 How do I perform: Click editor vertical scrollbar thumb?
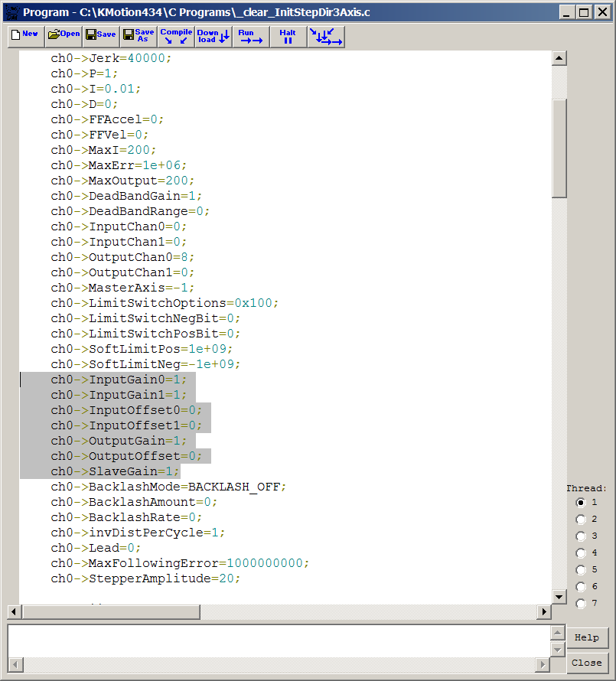[x=559, y=148]
